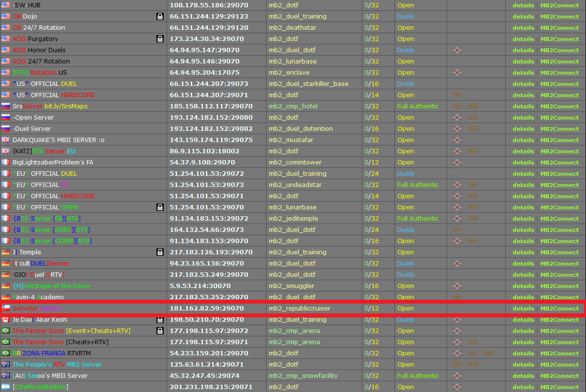Screen dimensions: 586x392
Task: Click the padlock icon beside AOD Purgatory
Action: (160, 39)
